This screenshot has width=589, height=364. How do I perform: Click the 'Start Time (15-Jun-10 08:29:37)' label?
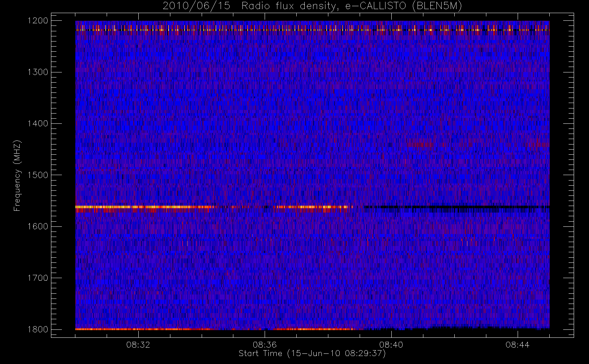coord(312,353)
